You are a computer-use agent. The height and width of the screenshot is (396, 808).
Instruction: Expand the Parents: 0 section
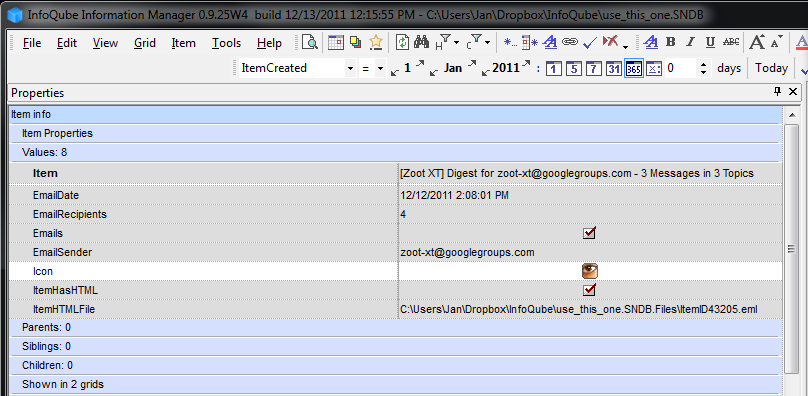point(396,327)
